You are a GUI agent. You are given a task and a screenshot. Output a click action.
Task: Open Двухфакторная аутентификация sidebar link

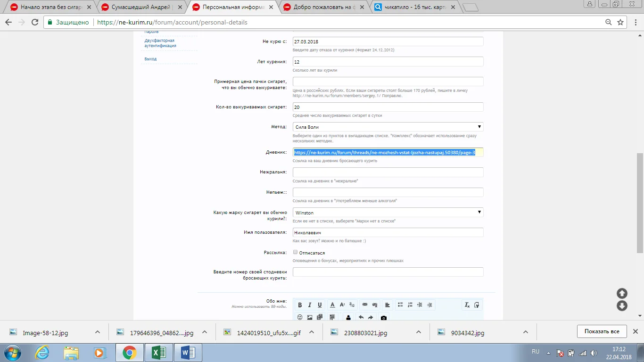[160, 43]
